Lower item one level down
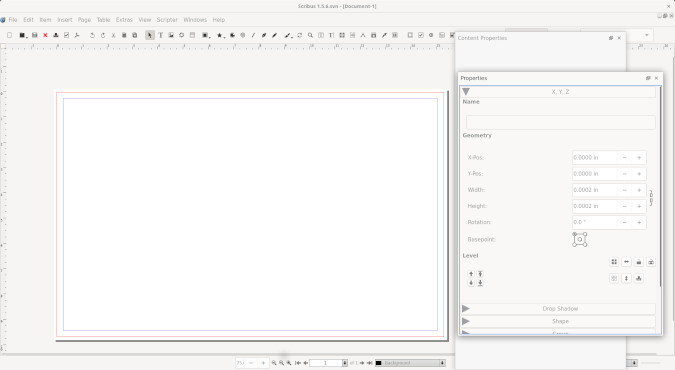This screenshot has width=675, height=370. [471, 283]
